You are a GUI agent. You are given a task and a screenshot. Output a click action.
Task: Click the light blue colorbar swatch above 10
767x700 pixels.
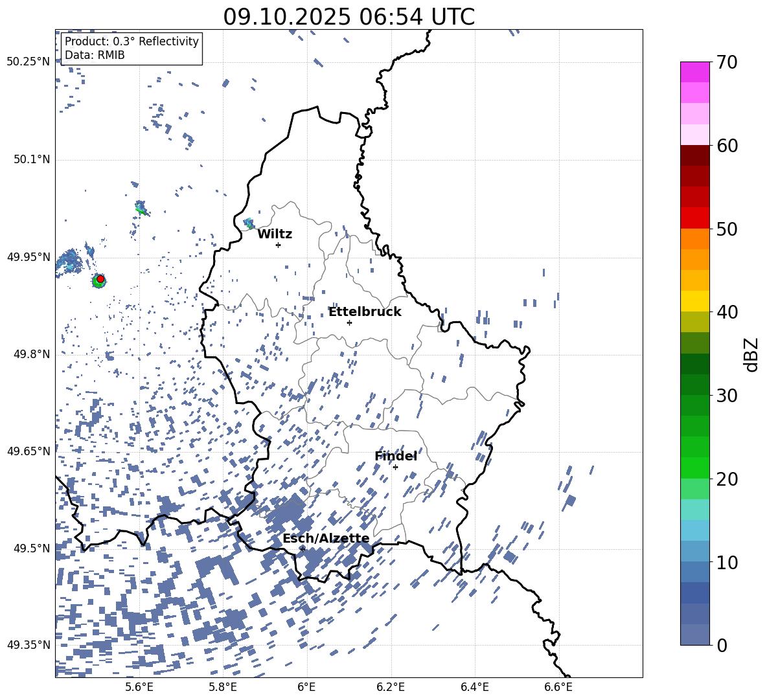(x=694, y=530)
